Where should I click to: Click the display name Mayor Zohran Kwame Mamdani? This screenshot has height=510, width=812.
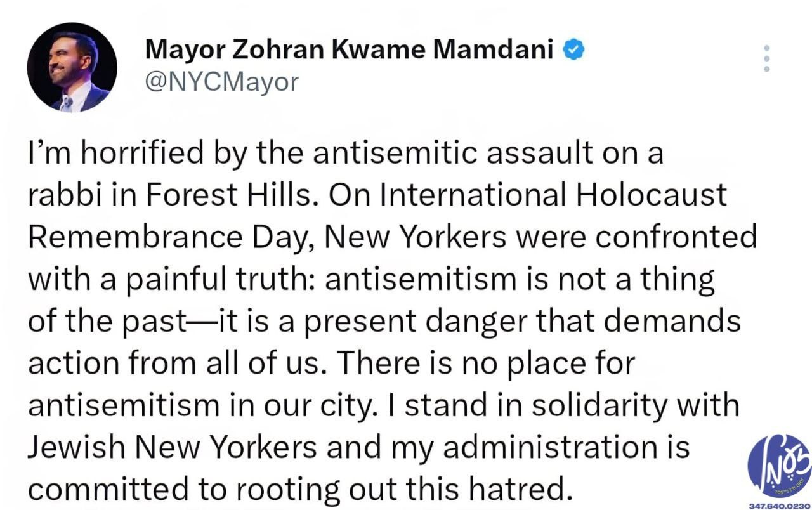click(350, 49)
